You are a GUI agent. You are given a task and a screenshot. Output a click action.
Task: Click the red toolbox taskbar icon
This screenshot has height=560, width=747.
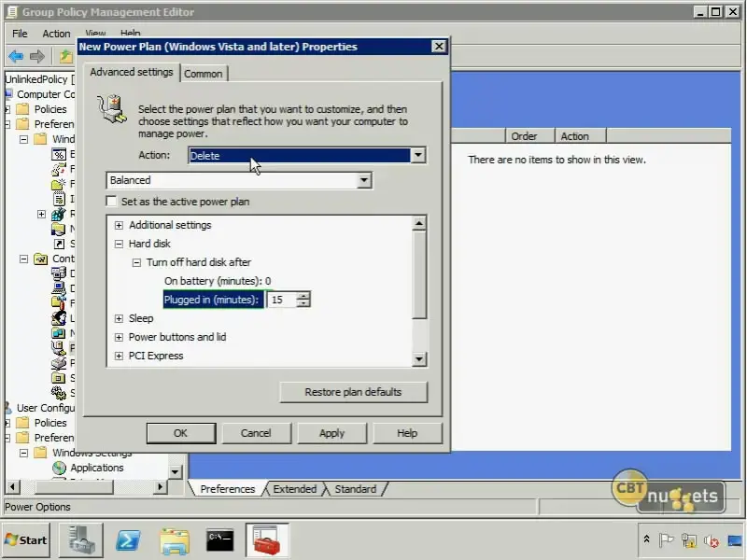pos(267,540)
